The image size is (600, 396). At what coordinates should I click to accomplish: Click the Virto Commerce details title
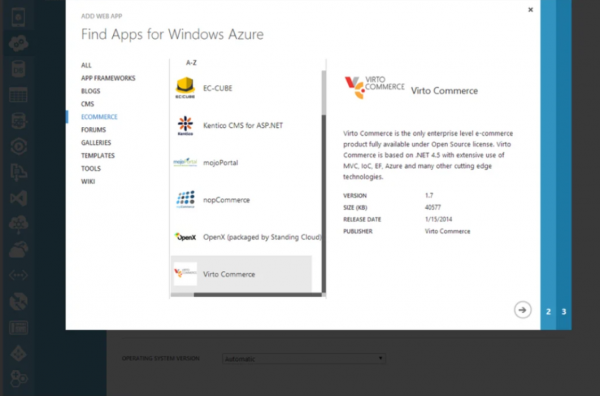[x=444, y=91]
